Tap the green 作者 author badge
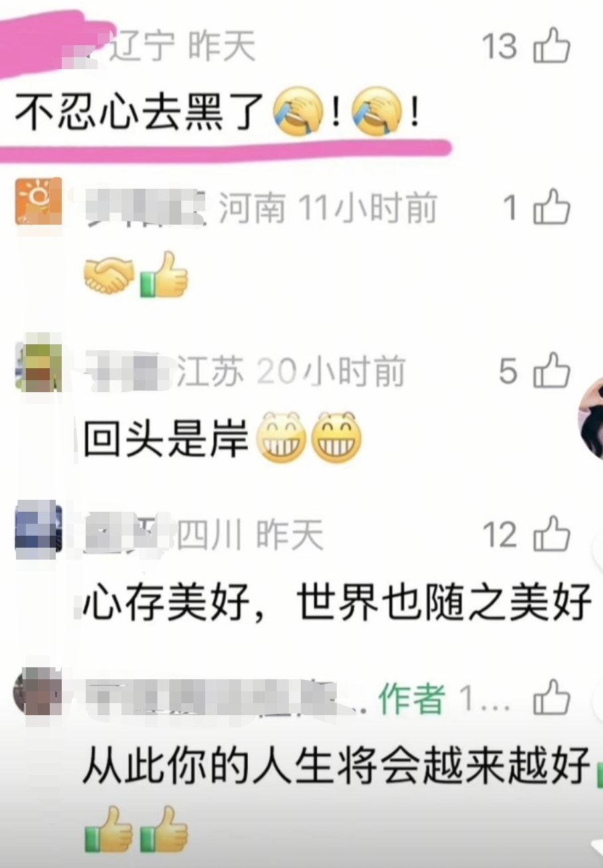Viewport: 603px width, 868px height. [x=411, y=699]
